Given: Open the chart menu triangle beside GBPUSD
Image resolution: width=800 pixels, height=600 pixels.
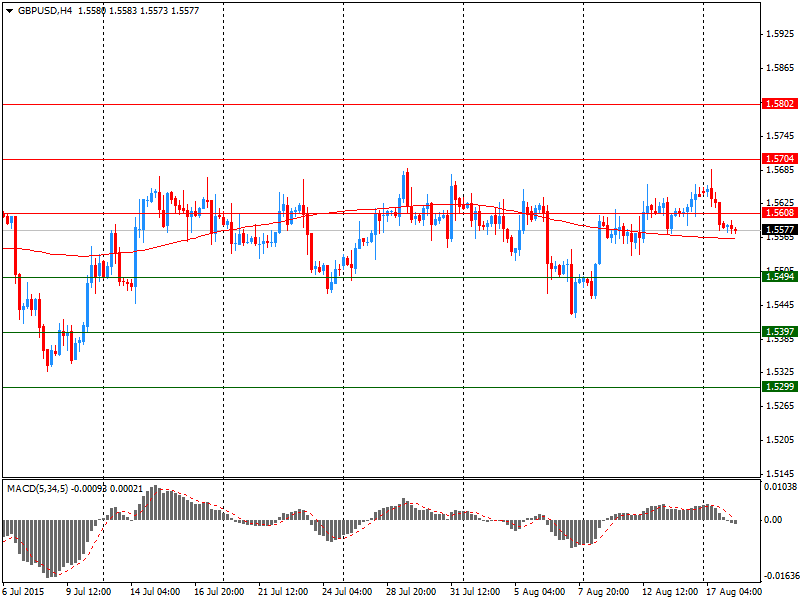Looking at the screenshot, I should click(9, 11).
